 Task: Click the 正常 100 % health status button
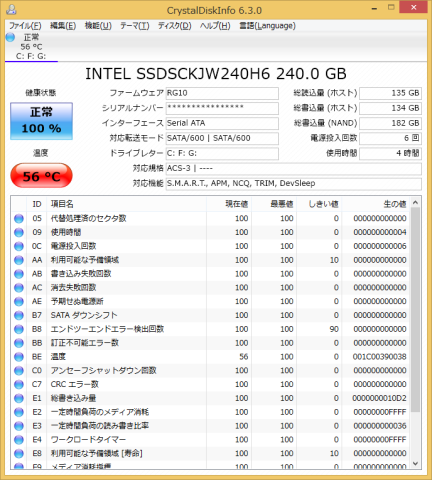pos(41,121)
